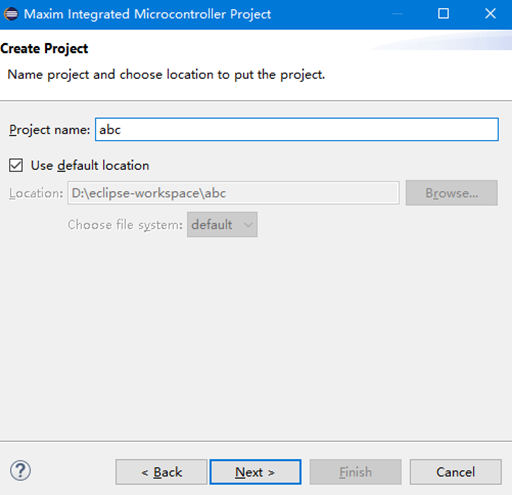Click the Eclipse icon in the title bar
Image resolution: width=512 pixels, height=495 pixels.
coord(11,14)
